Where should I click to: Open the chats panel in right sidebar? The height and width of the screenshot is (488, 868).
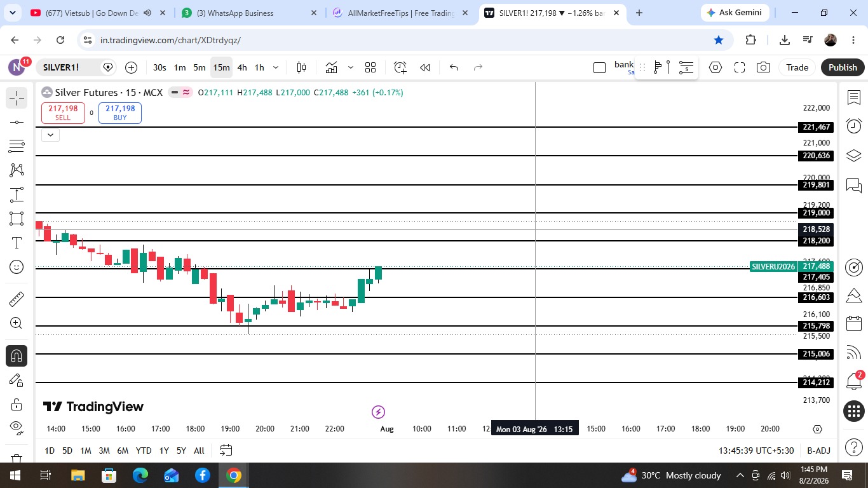coord(854,185)
